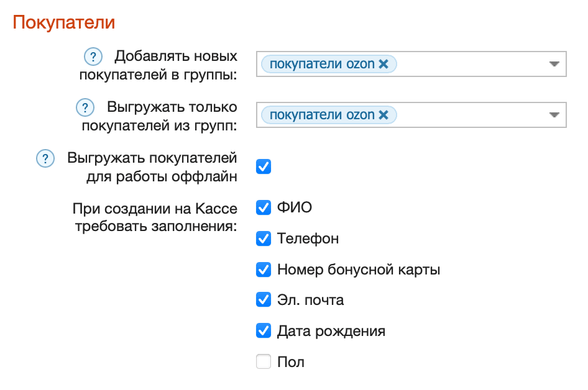Disable 'Дата рождения' requirement
Screen dimensions: 588x390
tap(264, 330)
